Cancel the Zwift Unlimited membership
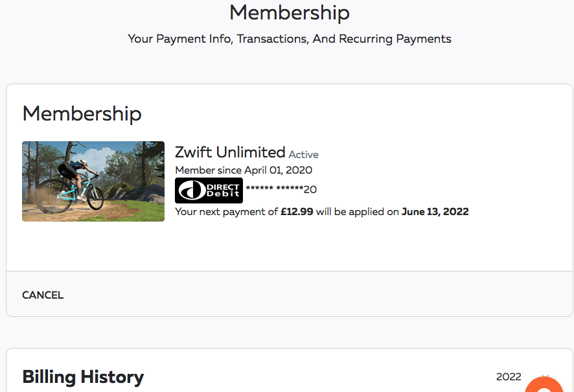574x392 pixels. 43,295
